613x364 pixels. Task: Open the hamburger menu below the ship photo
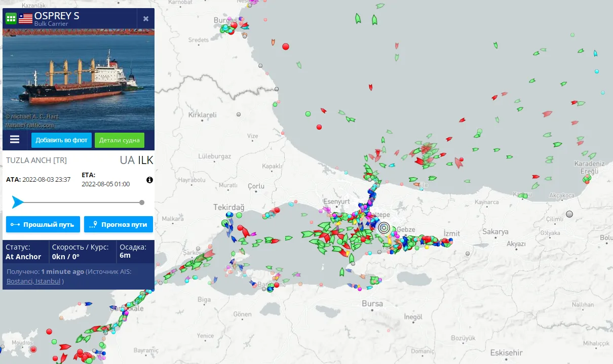(x=15, y=140)
